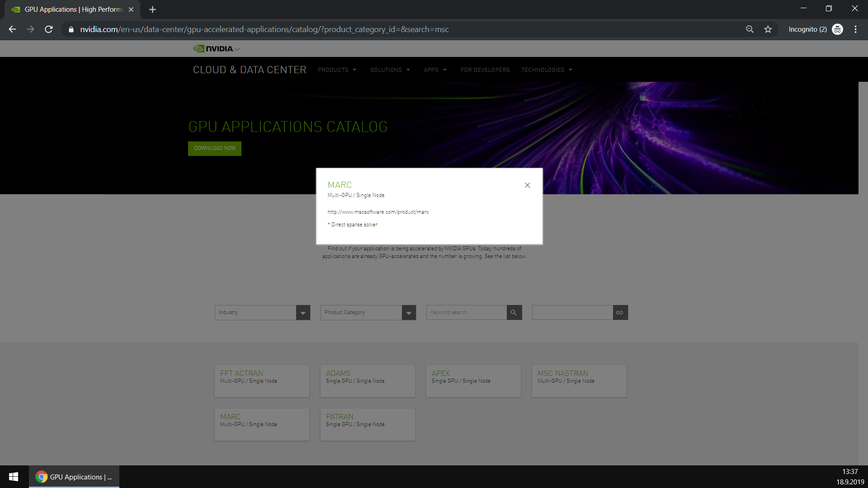The width and height of the screenshot is (868, 488).
Task: Open the mscsoftware.com MARC link
Action: (378, 212)
